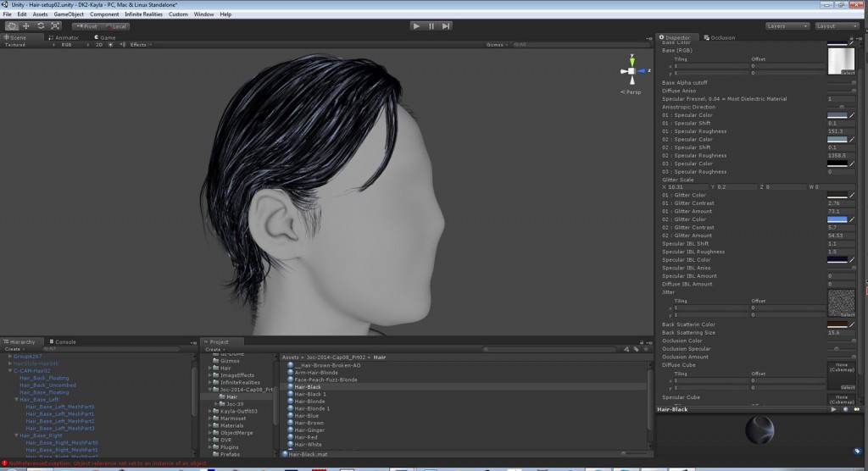This screenshot has height=471, width=868.
Task: Click Assets in Project breadcrumb path
Action: coord(290,357)
